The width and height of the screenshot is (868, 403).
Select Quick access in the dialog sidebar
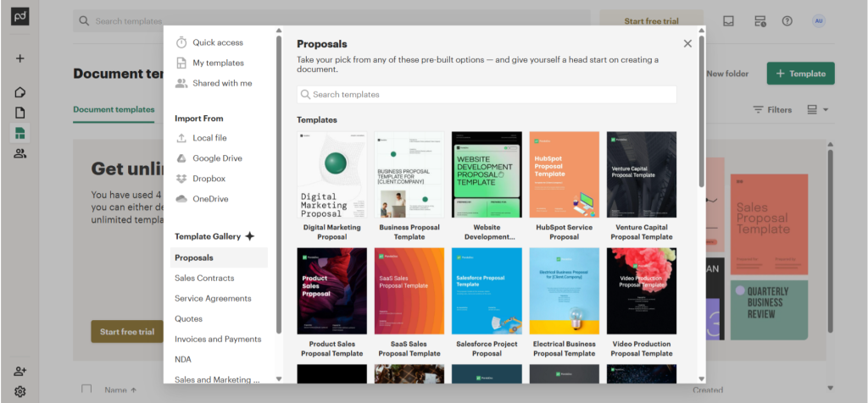pos(217,42)
